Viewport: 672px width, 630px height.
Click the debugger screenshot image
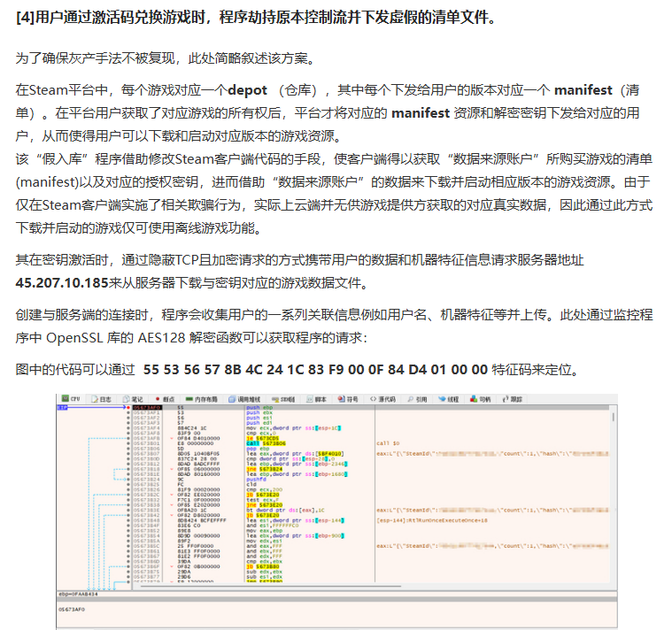click(x=336, y=511)
